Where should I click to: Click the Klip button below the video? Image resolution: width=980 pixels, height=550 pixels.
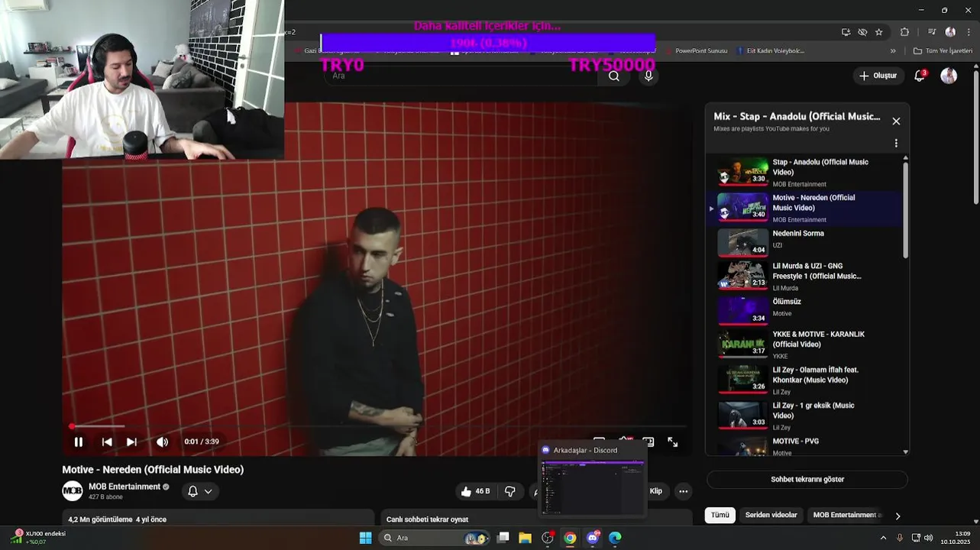pos(656,491)
